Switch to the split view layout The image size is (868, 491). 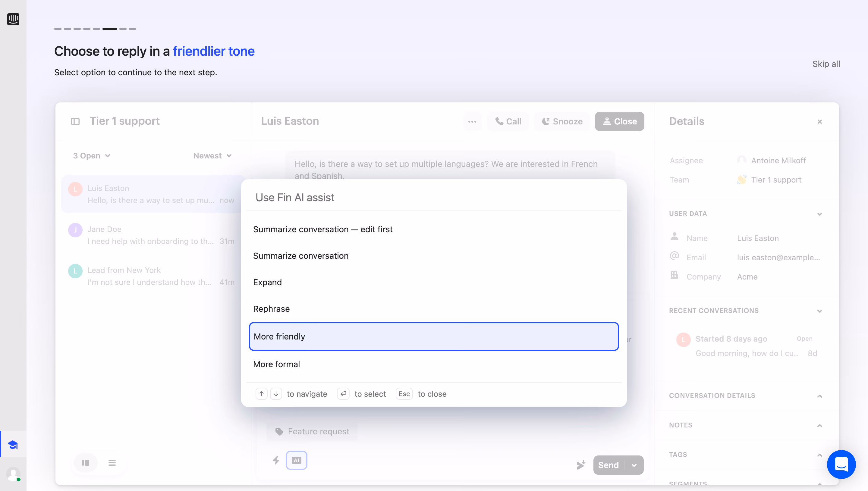click(85, 463)
